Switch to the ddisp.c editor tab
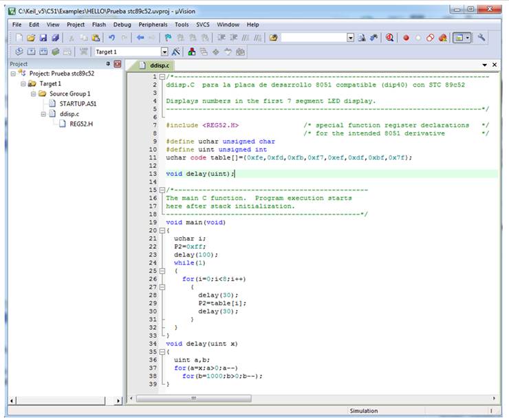The width and height of the screenshot is (509, 420). point(155,65)
